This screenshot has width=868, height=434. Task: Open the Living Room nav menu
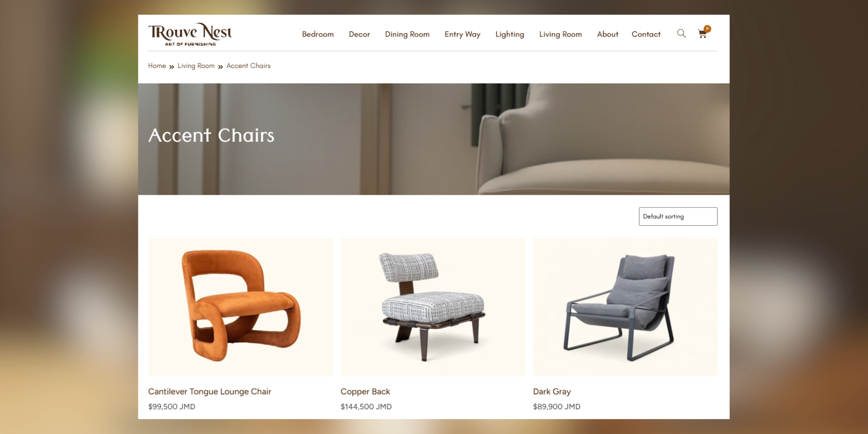560,34
